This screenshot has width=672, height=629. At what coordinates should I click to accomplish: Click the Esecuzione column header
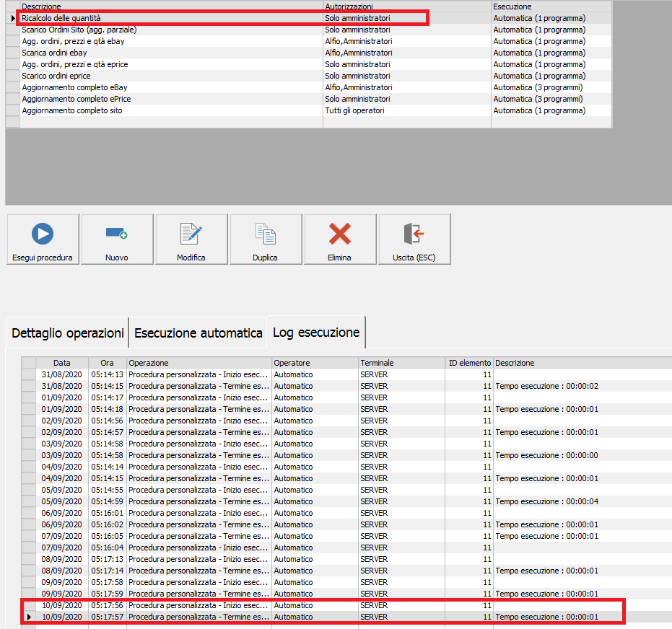(x=551, y=6)
